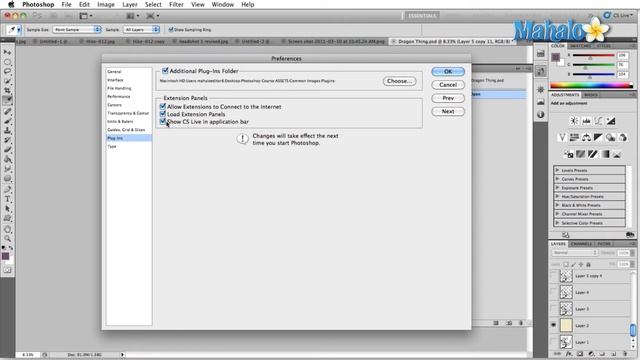Switch to the Swatches tab
Image resolution: width=640 pixels, height=360 pixels.
click(580, 46)
